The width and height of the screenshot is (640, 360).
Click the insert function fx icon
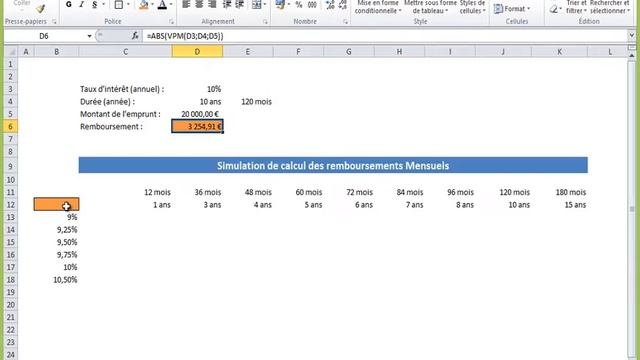[x=135, y=36]
